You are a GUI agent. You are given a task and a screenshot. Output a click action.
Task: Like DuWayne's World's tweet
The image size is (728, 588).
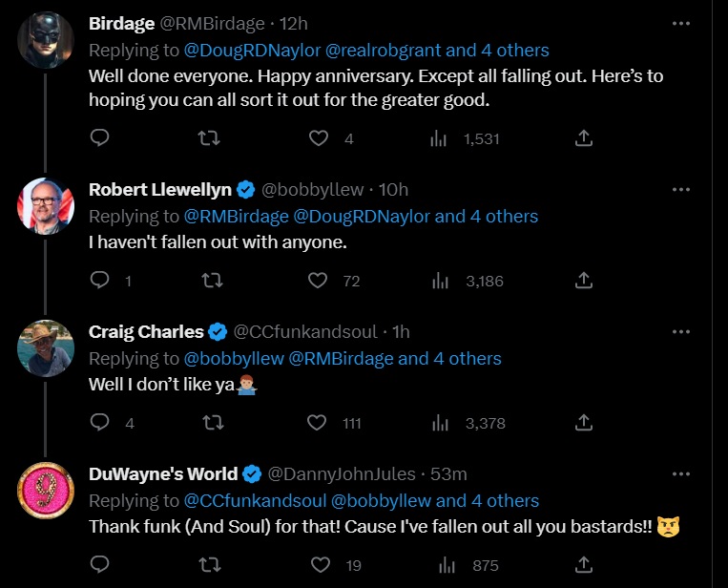point(319,565)
